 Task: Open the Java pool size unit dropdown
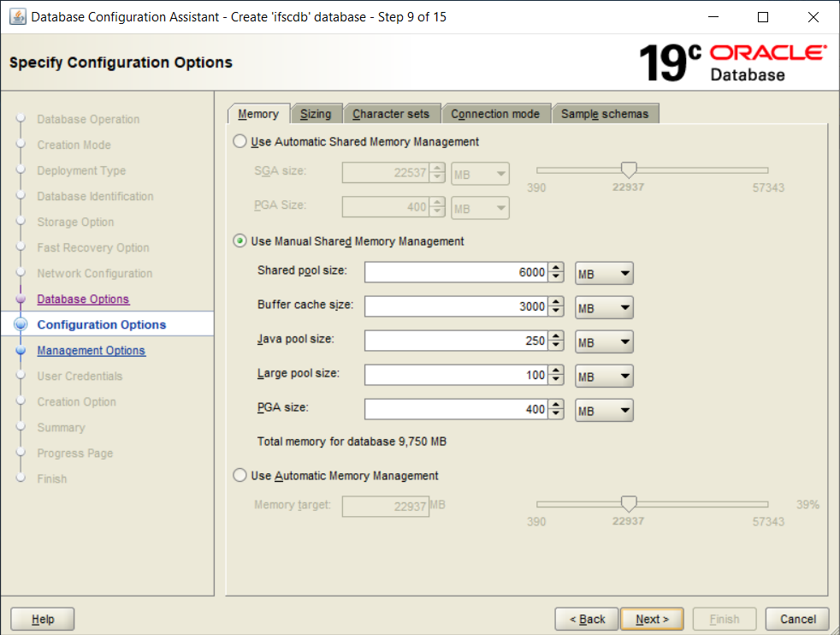point(604,342)
